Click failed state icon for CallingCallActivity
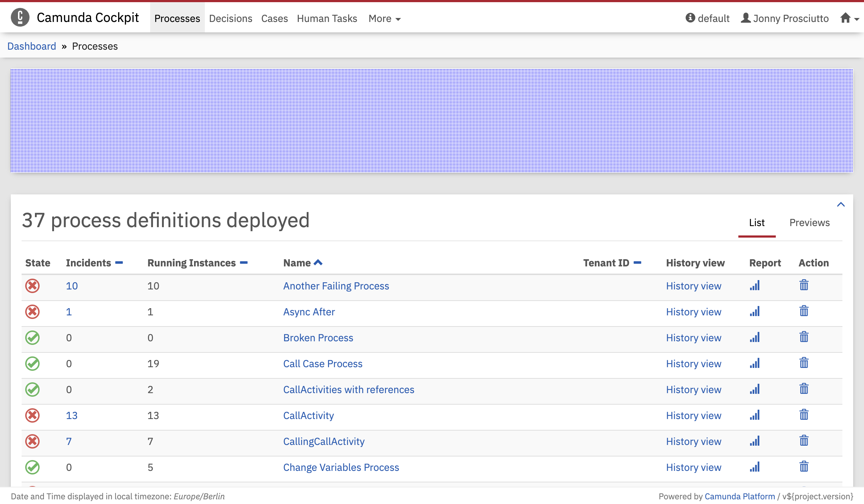Screen dimensions: 864x504 point(32,441)
